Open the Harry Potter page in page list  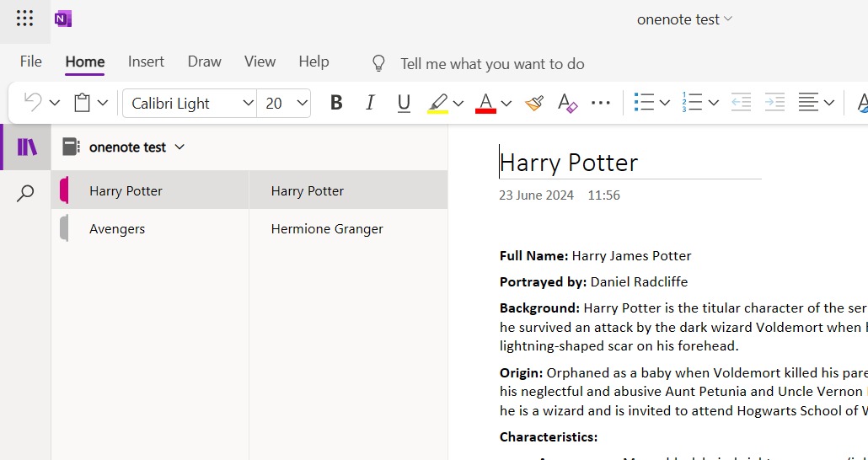point(348,190)
